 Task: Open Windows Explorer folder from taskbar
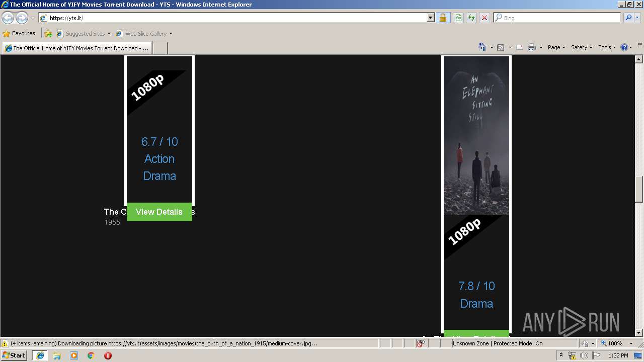point(57,355)
